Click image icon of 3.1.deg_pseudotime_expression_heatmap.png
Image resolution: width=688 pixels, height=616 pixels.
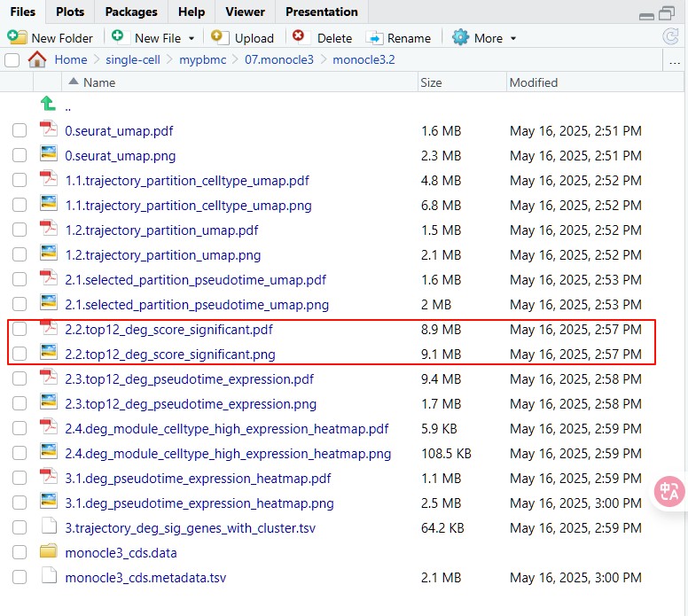48,500
